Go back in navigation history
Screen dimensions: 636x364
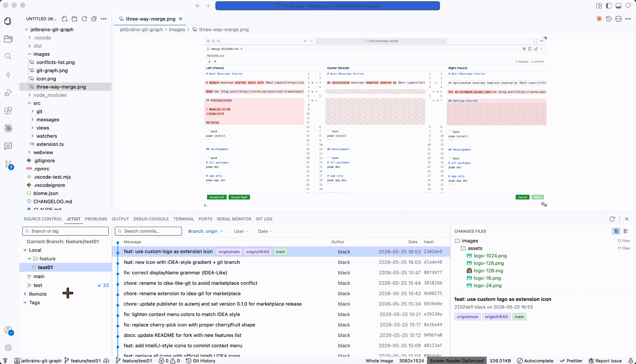(198, 6)
